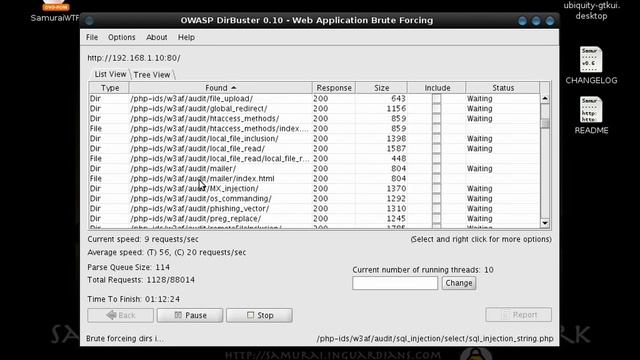
Task: Select the /php-ids/w3af/audit/MX_injection/ row
Action: click(x=314, y=189)
